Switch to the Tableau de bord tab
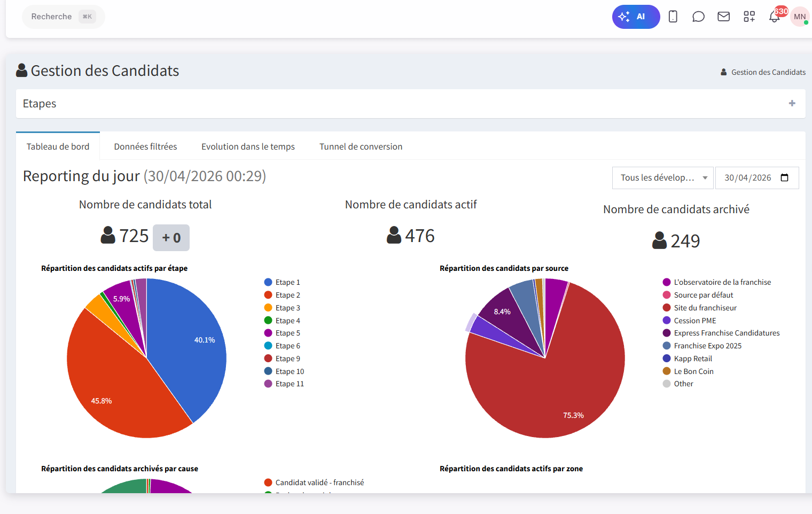This screenshot has width=812, height=514. pyautogui.click(x=58, y=146)
